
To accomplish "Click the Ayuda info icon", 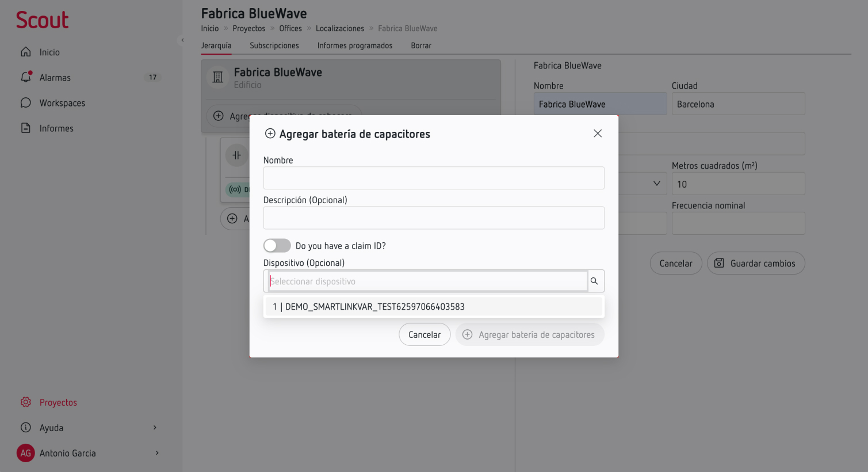I will click(x=26, y=428).
